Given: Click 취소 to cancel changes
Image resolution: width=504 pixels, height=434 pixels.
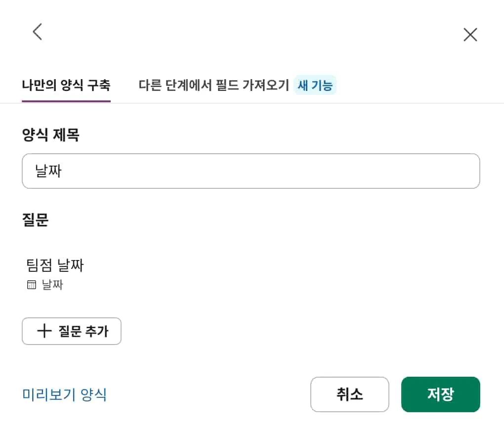Looking at the screenshot, I should (x=350, y=394).
